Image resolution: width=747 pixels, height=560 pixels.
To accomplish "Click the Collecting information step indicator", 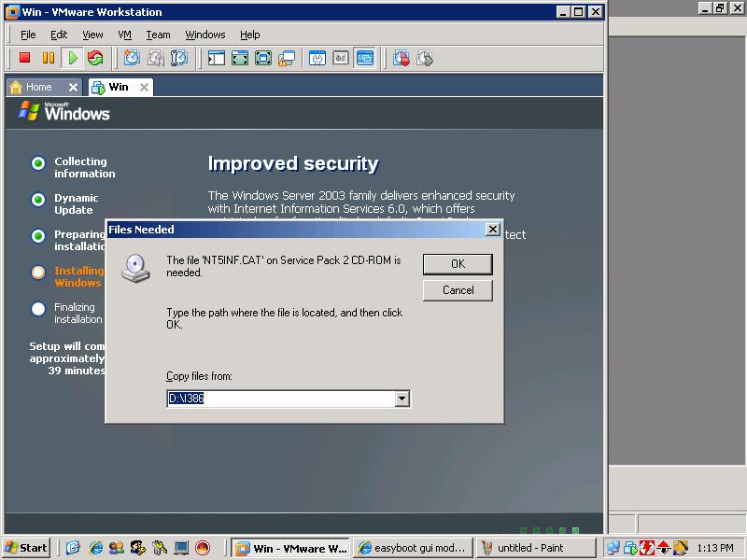I will [x=38, y=162].
